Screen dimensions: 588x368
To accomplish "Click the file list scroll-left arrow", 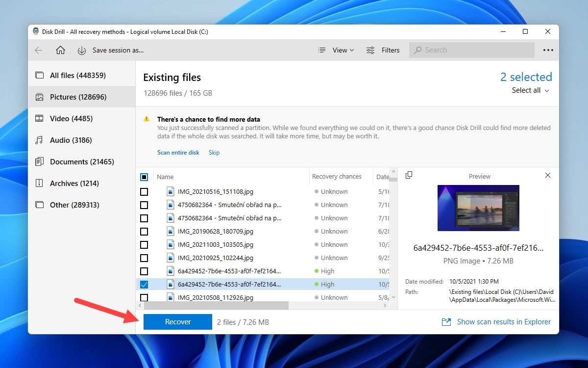I will (140, 306).
